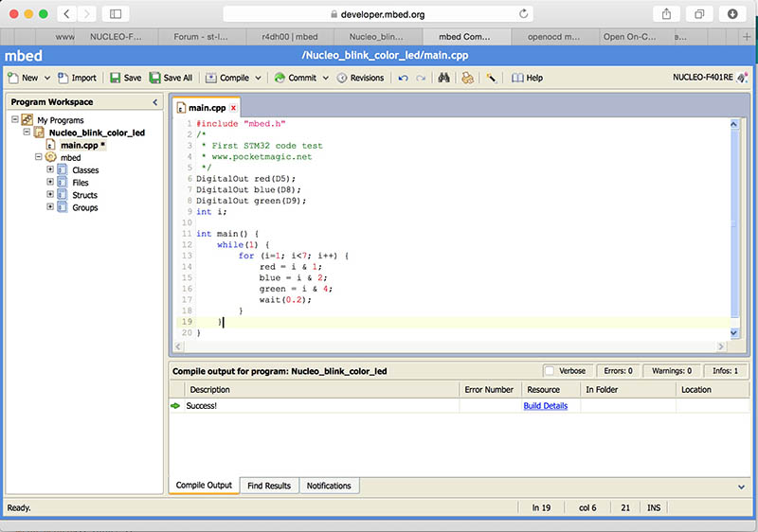Open the Build Details link
Image resolution: width=758 pixels, height=532 pixels.
545,406
